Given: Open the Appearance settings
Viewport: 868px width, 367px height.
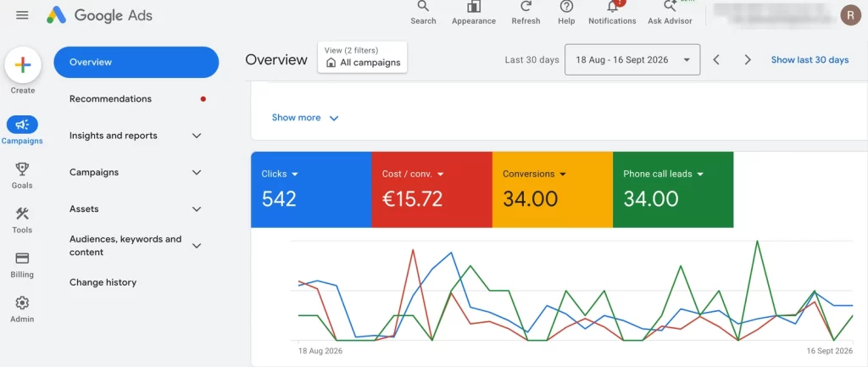Looking at the screenshot, I should point(474,13).
